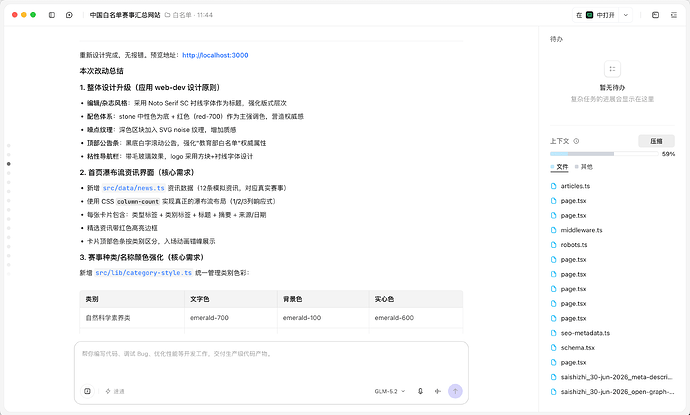The width and height of the screenshot is (690, 415).
Task: Open the http://localhost:3000 preview link
Action: click(x=215, y=55)
